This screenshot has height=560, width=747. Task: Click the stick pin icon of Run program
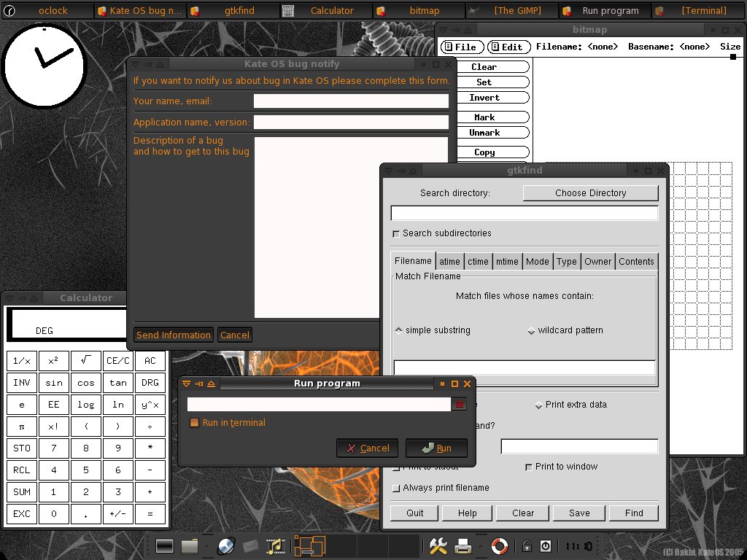click(x=198, y=384)
